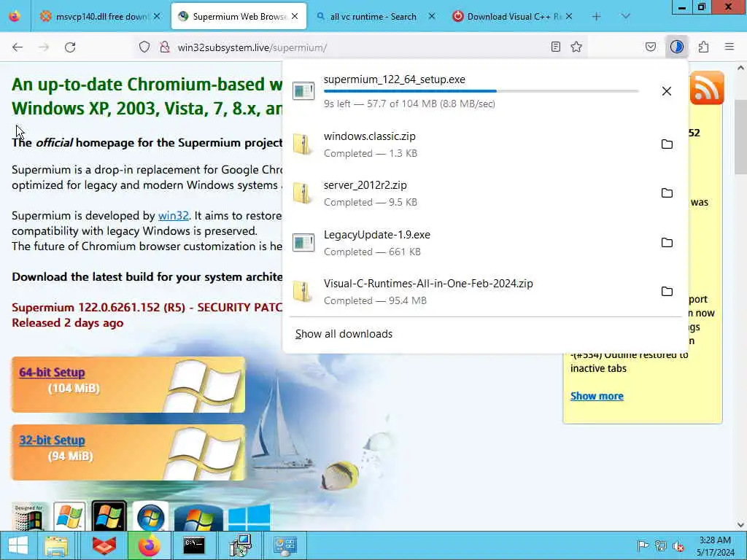Image resolution: width=747 pixels, height=560 pixels.
Task: Open the 32-bit Setup link
Action: (x=52, y=440)
